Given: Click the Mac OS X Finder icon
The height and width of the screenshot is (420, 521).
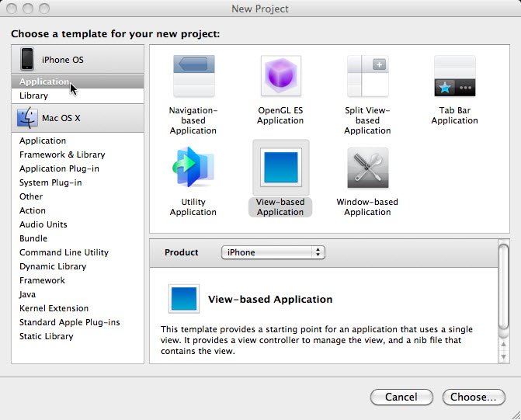Looking at the screenshot, I should (27, 118).
